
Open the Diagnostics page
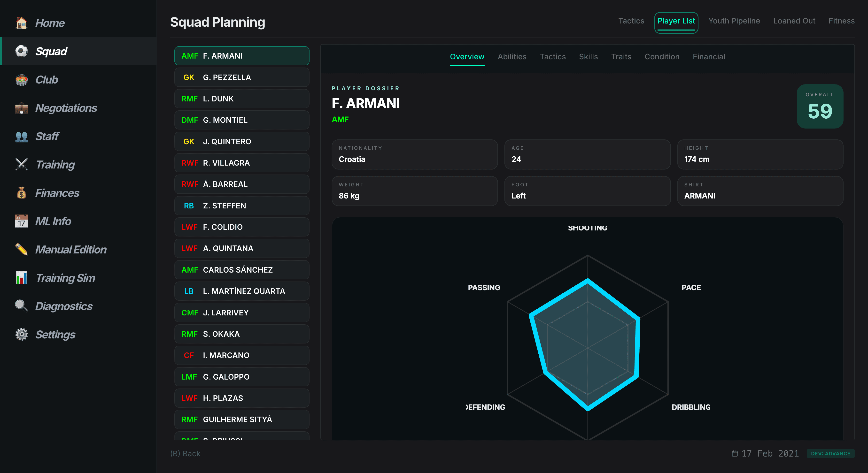(78, 306)
